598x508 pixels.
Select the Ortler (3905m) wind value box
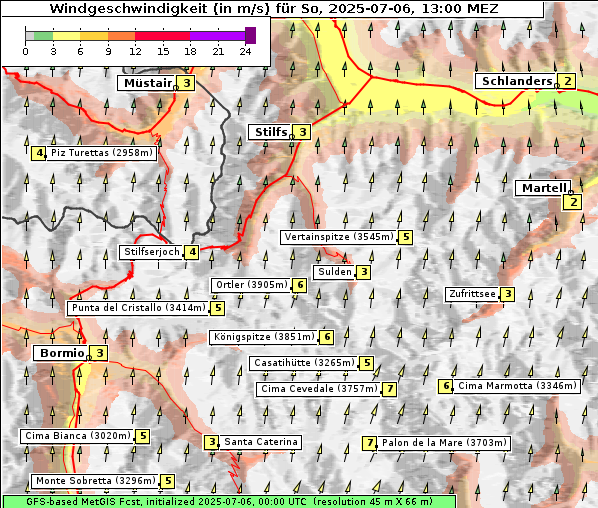(300, 285)
